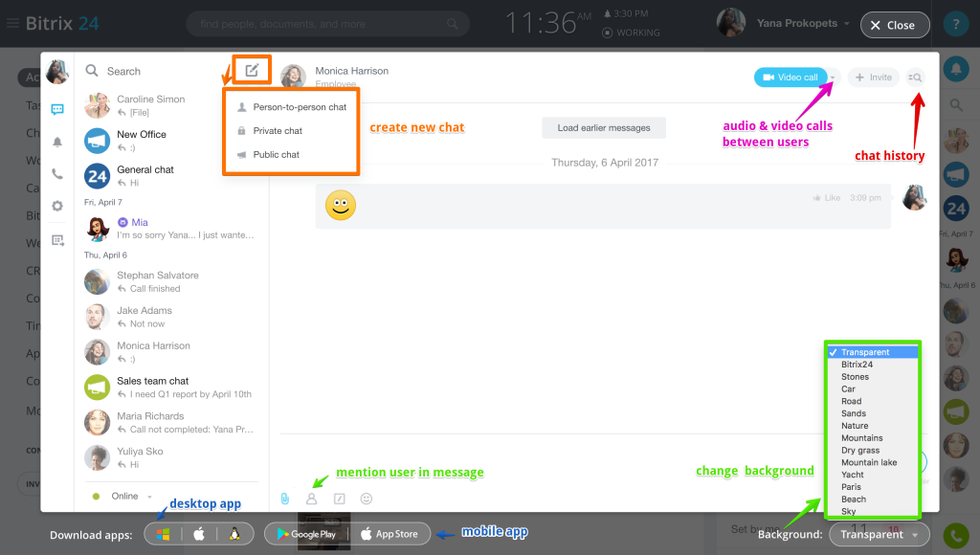Open Jake Adams conversation

coord(170,317)
